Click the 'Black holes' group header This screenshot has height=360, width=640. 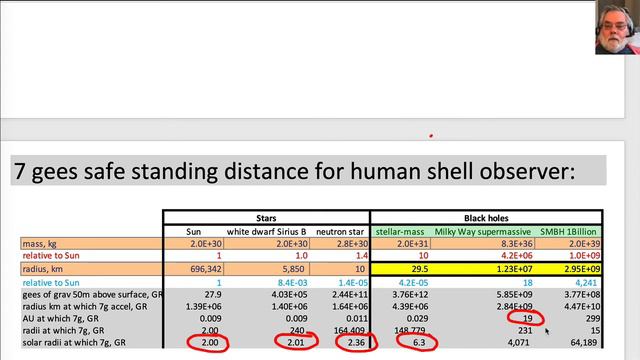(486, 218)
